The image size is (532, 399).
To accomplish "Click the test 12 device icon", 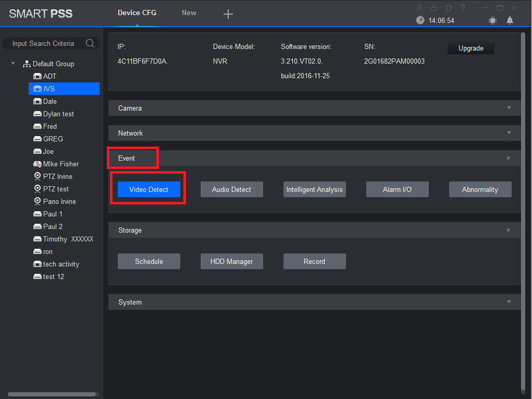I will pyautogui.click(x=38, y=277).
